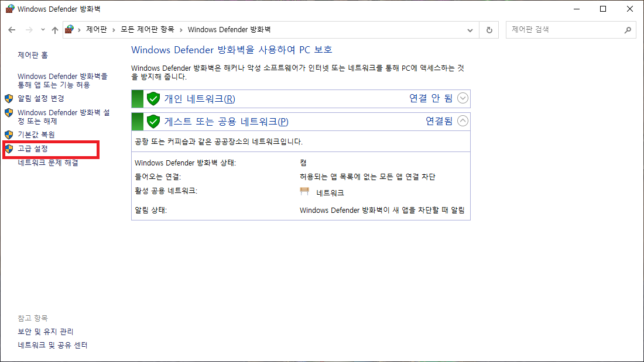Click 연결됨 status text
The image size is (644, 362).
pos(439,121)
